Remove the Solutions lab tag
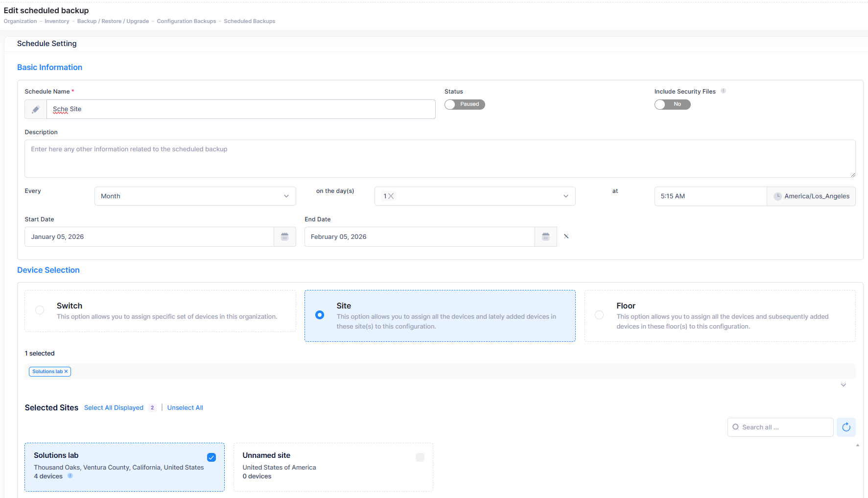The image size is (868, 498). click(66, 372)
